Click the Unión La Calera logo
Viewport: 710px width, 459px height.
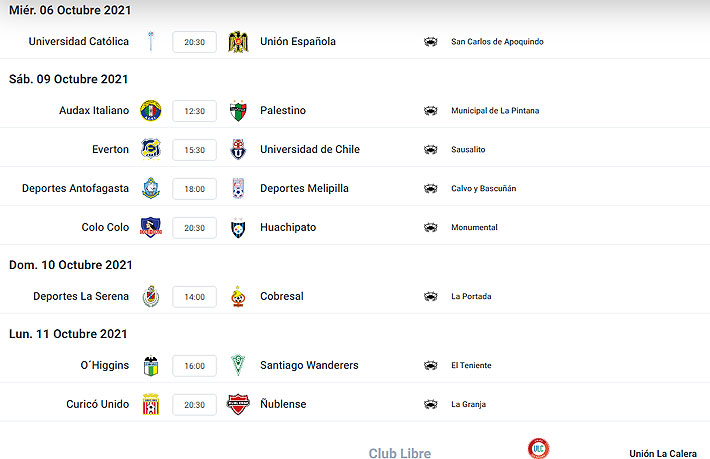[x=539, y=449]
